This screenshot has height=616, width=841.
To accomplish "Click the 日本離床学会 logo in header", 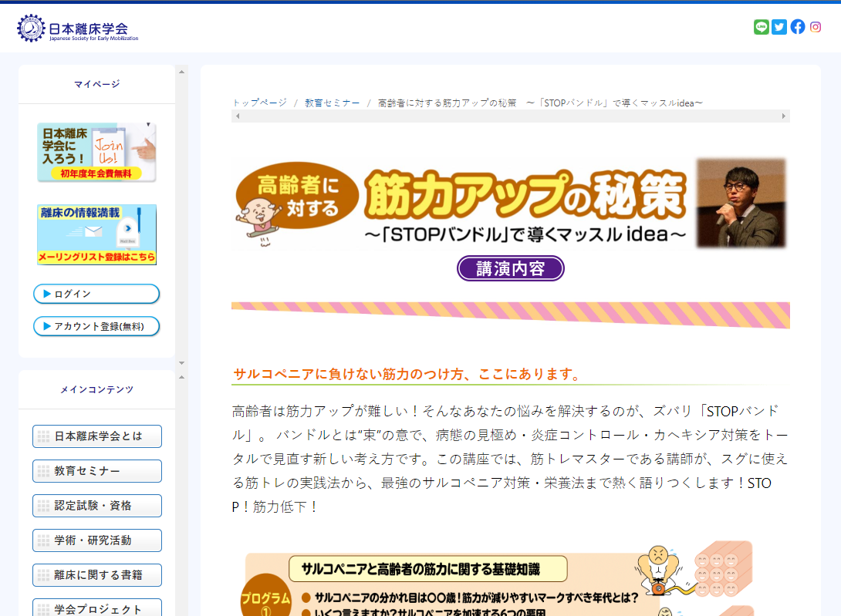I will (78, 29).
